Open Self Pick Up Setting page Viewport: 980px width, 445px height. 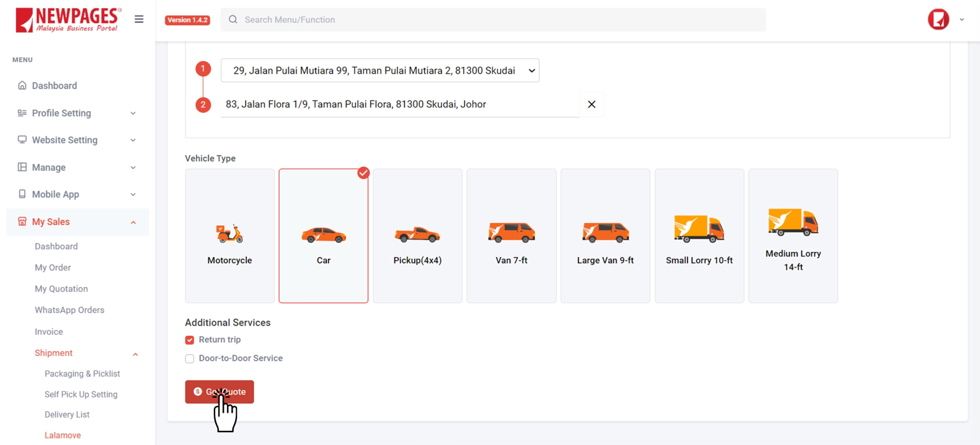click(81, 394)
